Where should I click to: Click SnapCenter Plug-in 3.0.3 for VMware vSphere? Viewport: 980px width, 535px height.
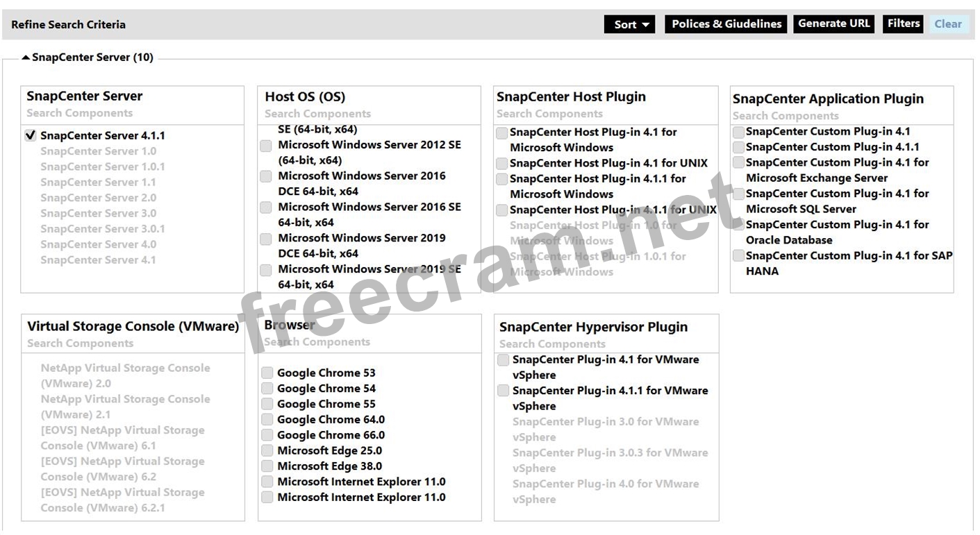[x=611, y=461]
